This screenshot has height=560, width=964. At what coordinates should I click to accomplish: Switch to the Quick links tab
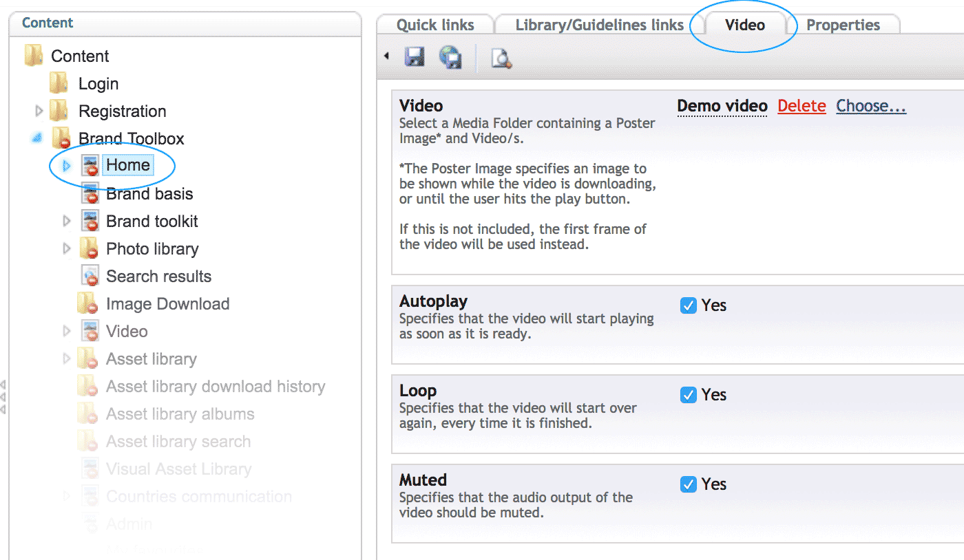(x=435, y=25)
